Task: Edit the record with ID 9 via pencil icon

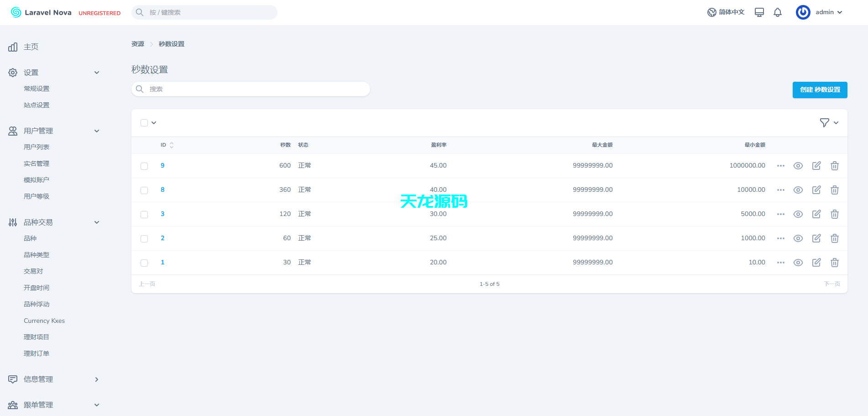Action: 816,166
